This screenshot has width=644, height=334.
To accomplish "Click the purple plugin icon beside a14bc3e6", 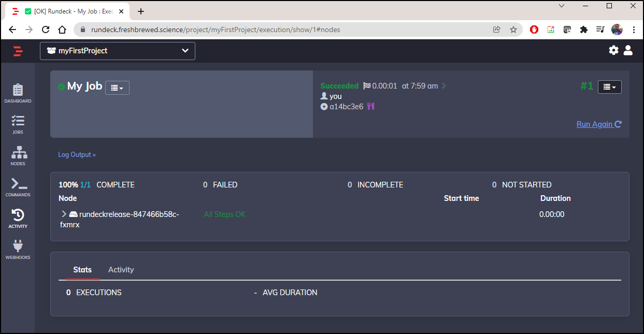I will coord(370,107).
